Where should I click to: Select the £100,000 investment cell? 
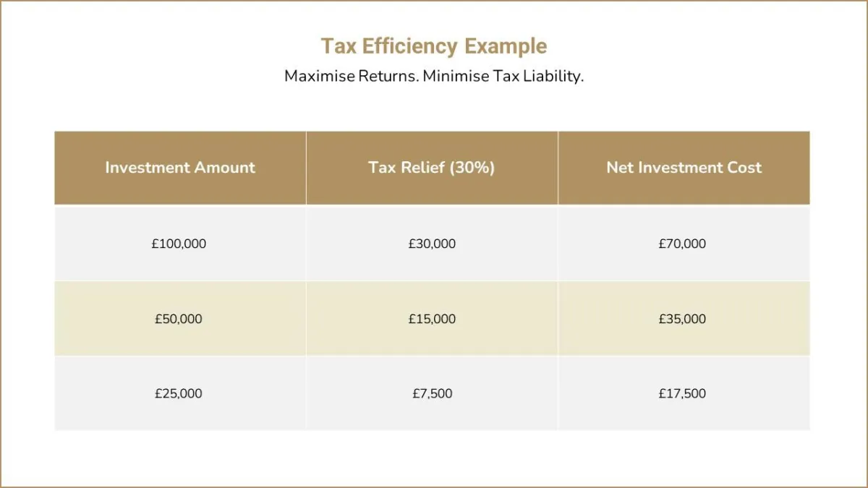click(x=180, y=244)
